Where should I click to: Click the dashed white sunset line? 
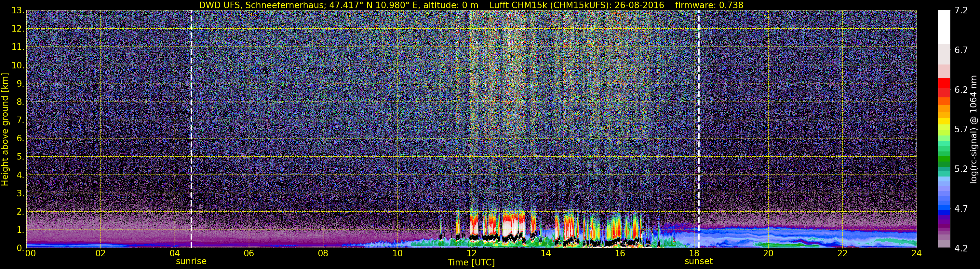pyautogui.click(x=698, y=129)
